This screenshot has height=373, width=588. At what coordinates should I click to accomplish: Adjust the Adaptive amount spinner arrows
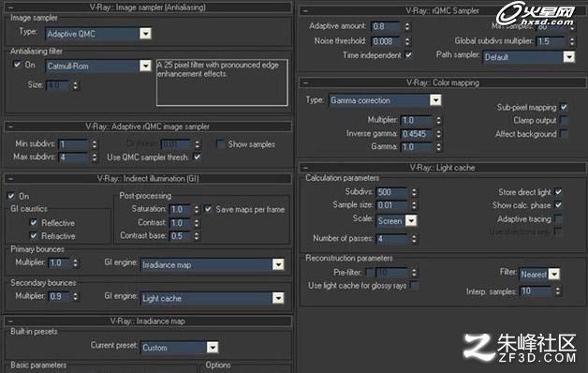click(407, 26)
